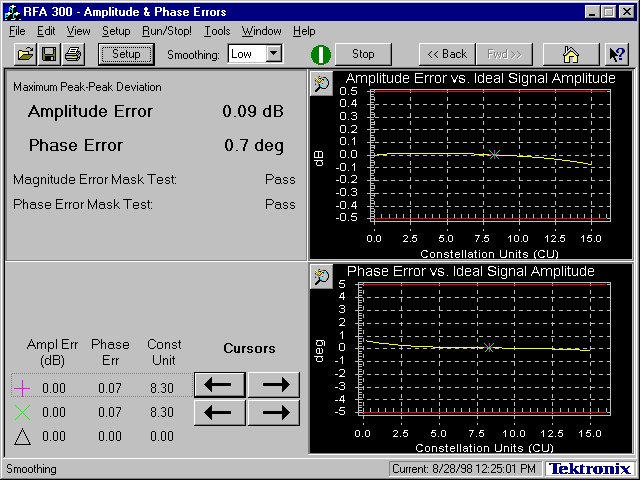Click the RFA 300 title bar app icon
Screen dimensions: 640x480
12,12
